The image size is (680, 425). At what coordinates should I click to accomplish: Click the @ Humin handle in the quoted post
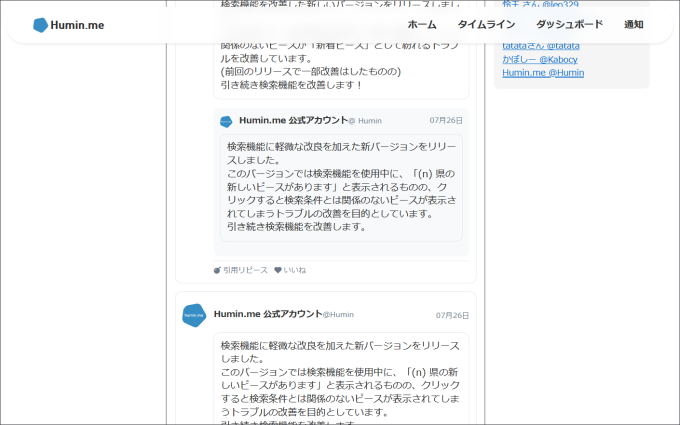coord(365,121)
